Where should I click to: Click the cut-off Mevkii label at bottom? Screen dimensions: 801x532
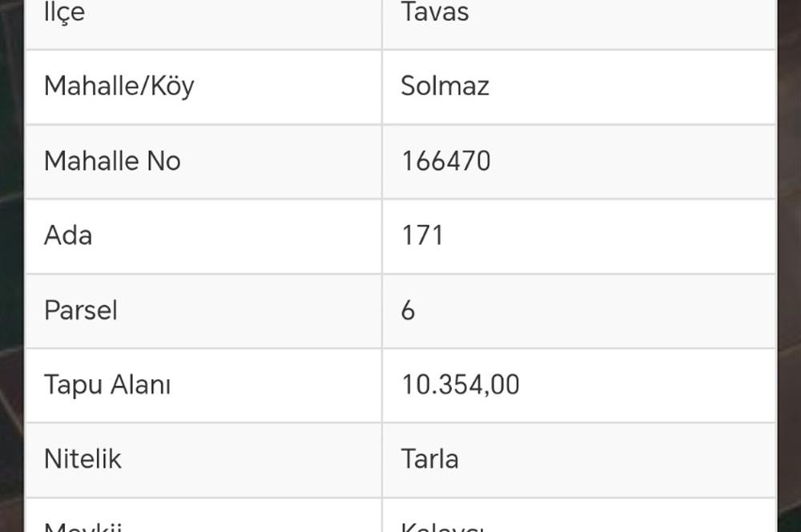(83, 525)
